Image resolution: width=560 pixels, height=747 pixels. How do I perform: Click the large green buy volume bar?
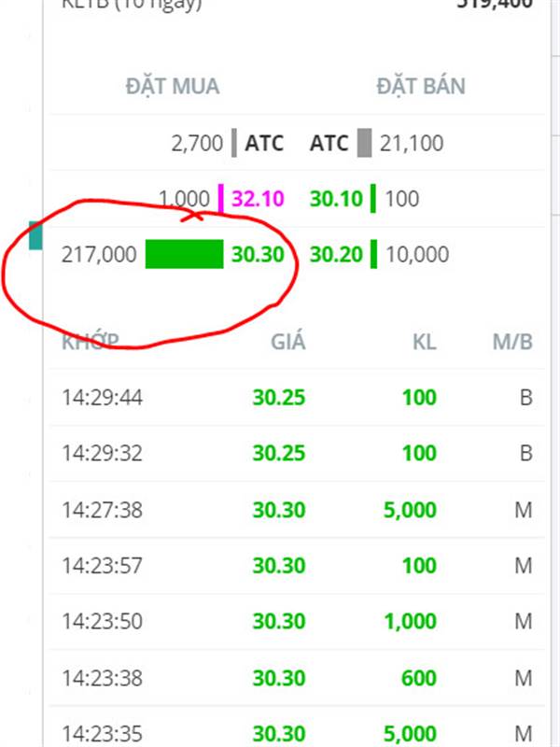(x=184, y=254)
